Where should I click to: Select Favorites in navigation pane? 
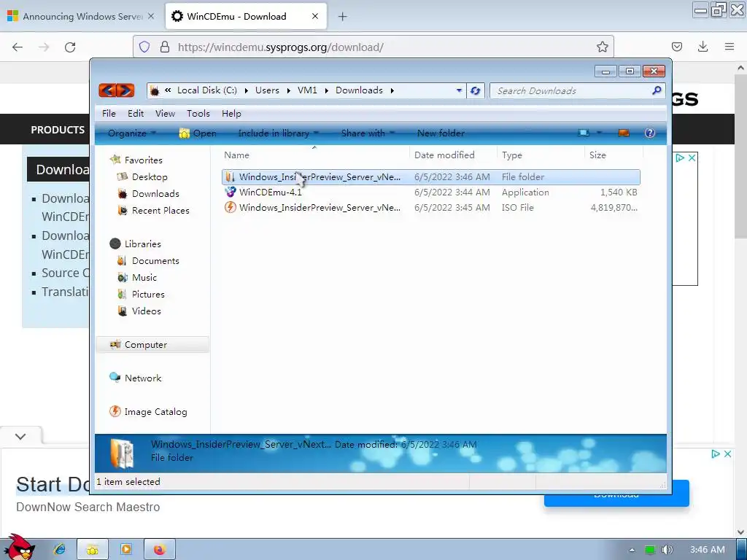coord(143,160)
